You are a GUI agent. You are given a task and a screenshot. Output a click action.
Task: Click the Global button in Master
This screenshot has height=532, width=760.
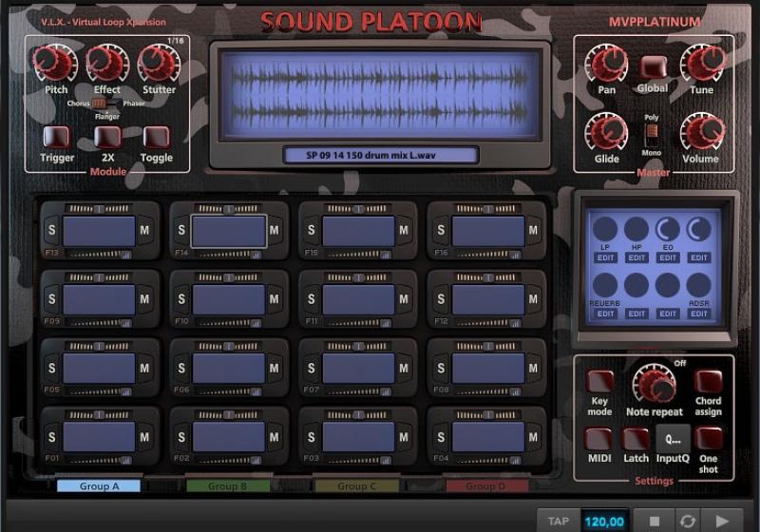[x=653, y=67]
